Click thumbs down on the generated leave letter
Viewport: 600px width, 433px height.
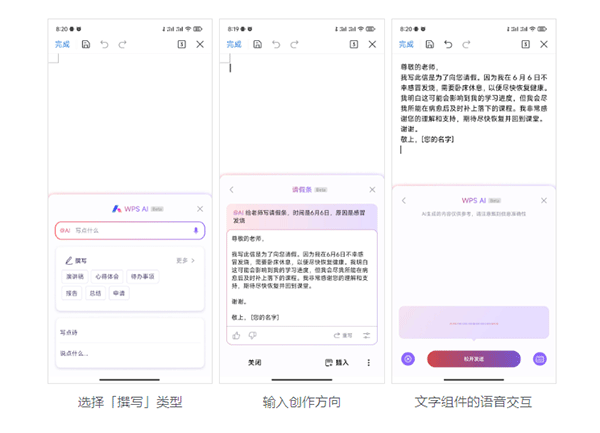[x=252, y=336]
